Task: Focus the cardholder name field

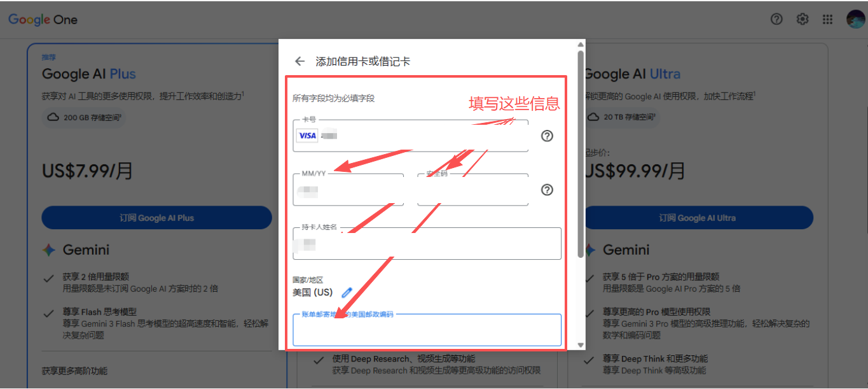Action: coord(427,243)
